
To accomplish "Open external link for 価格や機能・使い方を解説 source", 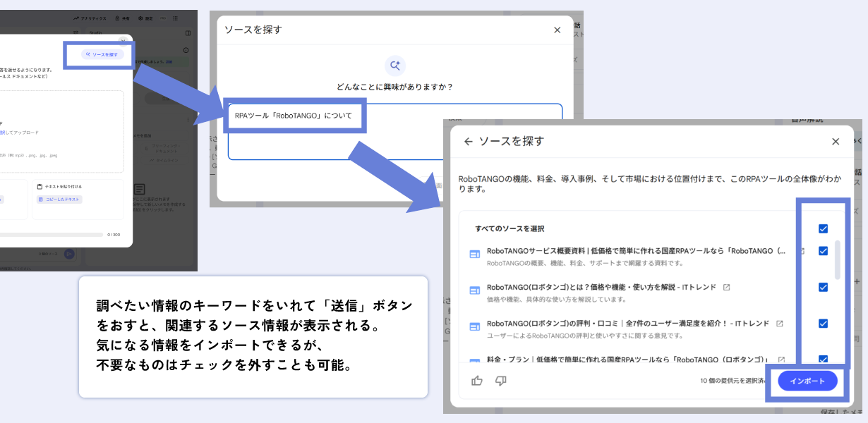I will coord(727,288).
